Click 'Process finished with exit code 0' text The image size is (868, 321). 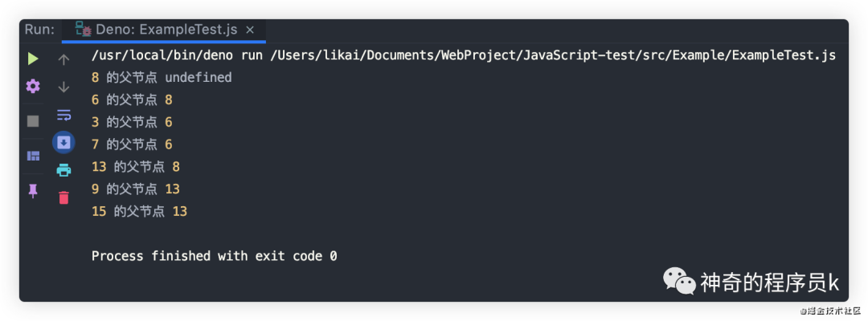coord(215,256)
